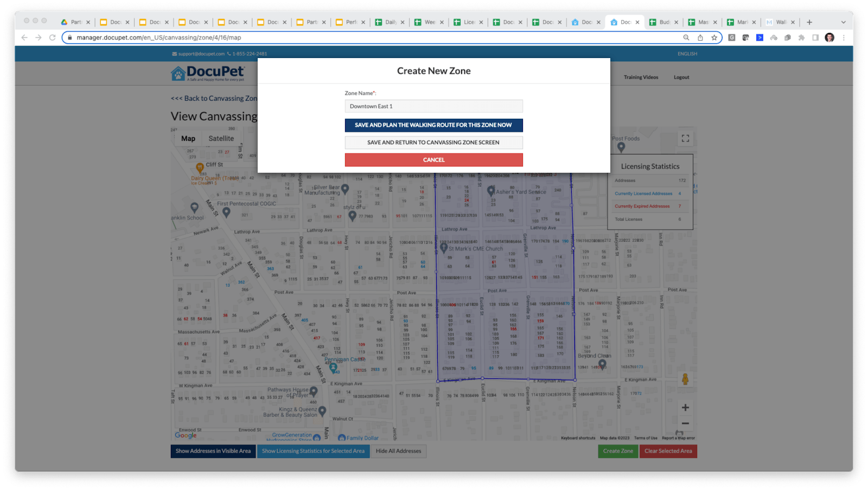Enable Show Licensing Statistics for Selected Area
This screenshot has height=490, width=868.
pyautogui.click(x=314, y=450)
